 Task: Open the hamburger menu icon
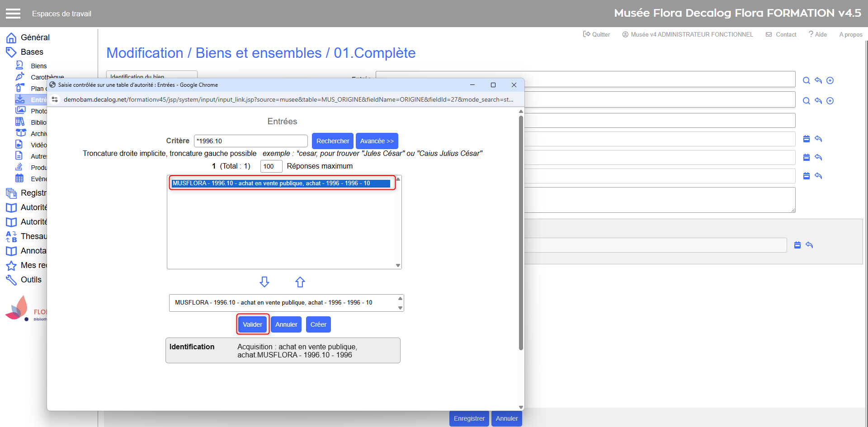(13, 14)
